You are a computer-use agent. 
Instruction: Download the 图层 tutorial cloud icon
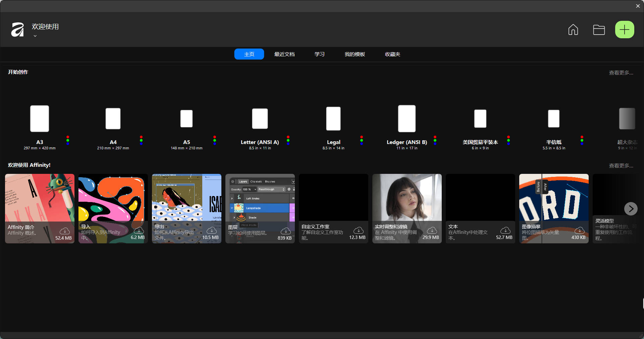pyautogui.click(x=285, y=231)
